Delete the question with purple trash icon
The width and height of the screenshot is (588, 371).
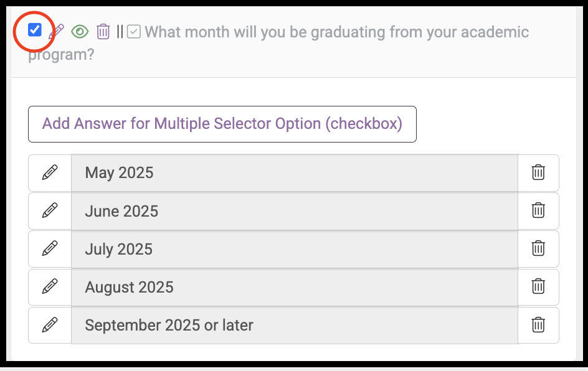(x=103, y=31)
